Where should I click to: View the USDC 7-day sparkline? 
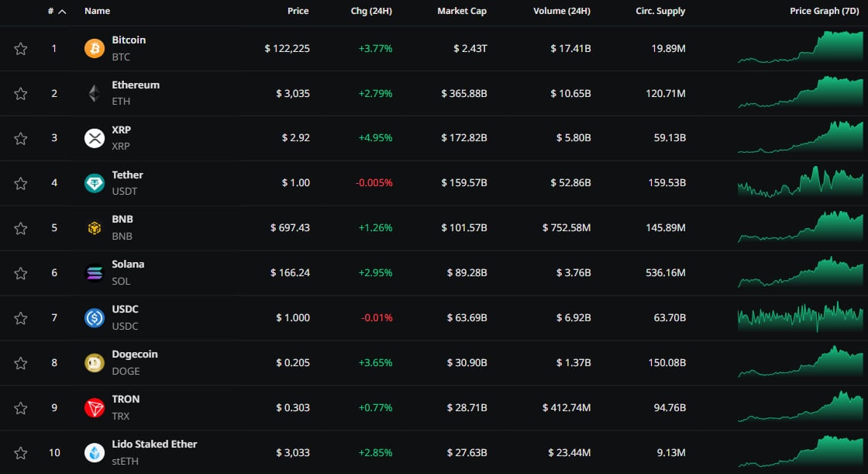[800, 317]
